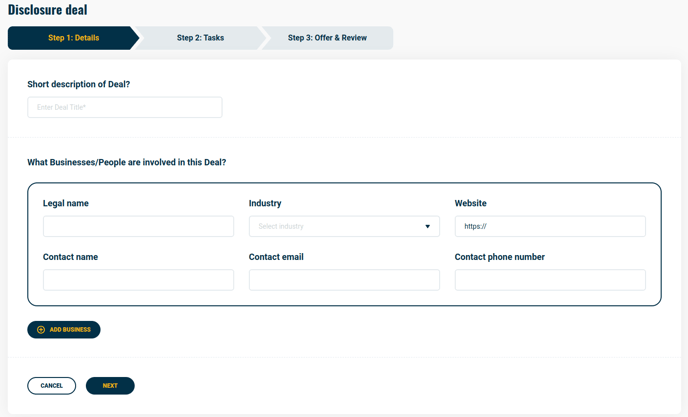Open Step 3: Offer & Review tab
The image size is (688, 417).
[327, 38]
